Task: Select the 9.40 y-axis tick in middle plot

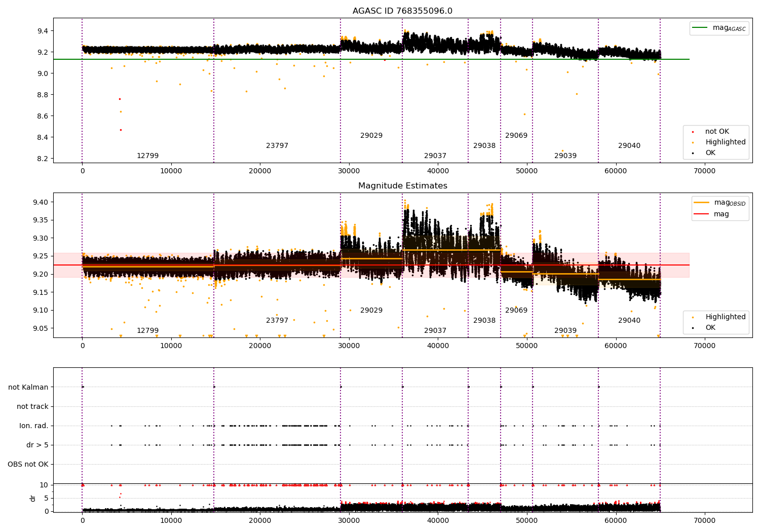Action: point(41,202)
